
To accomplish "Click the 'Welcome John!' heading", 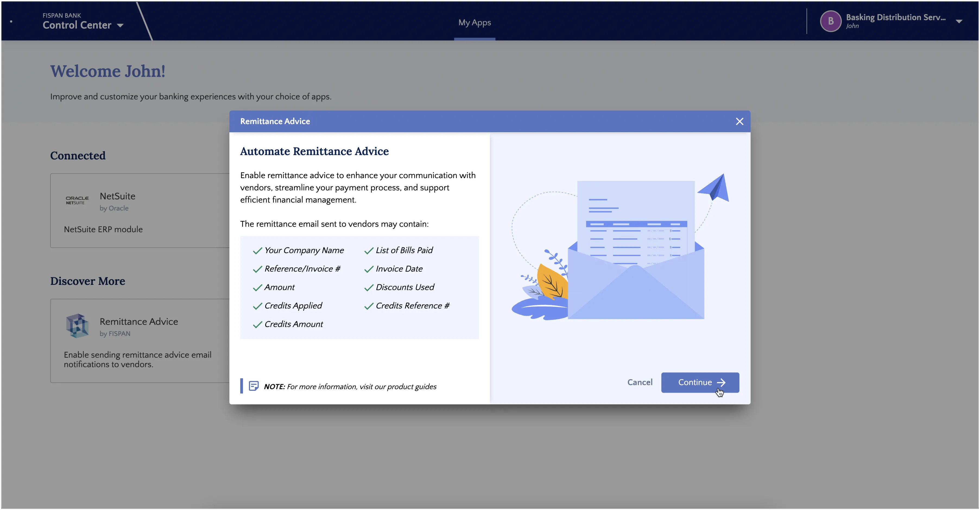I will (108, 71).
